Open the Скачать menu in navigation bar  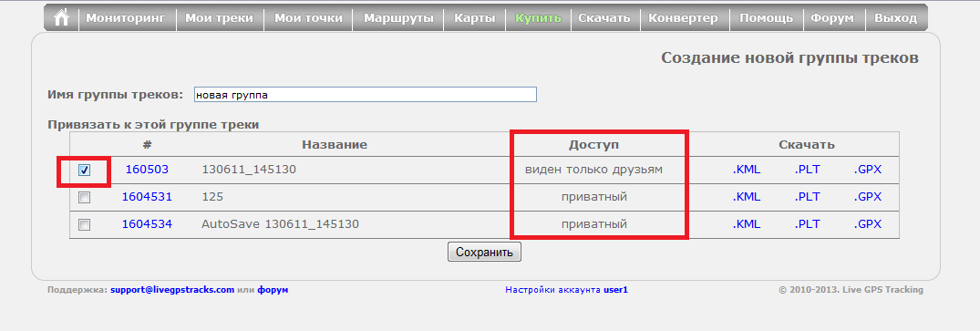pos(603,18)
